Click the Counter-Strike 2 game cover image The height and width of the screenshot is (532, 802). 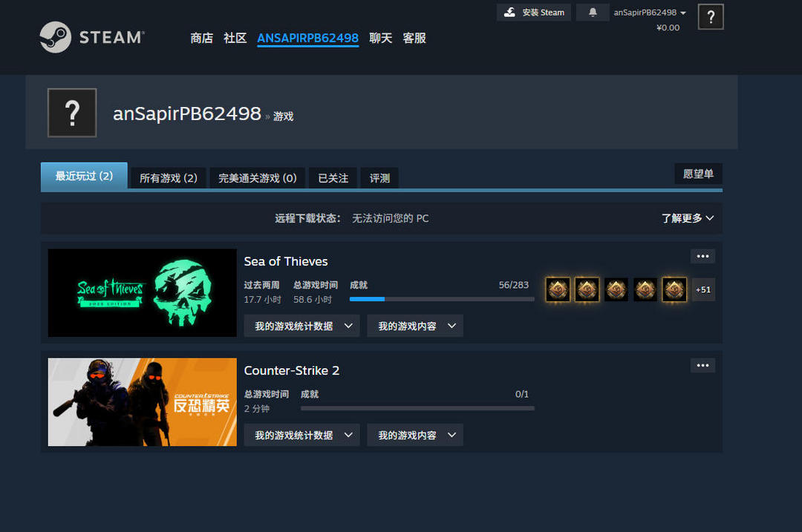142,401
